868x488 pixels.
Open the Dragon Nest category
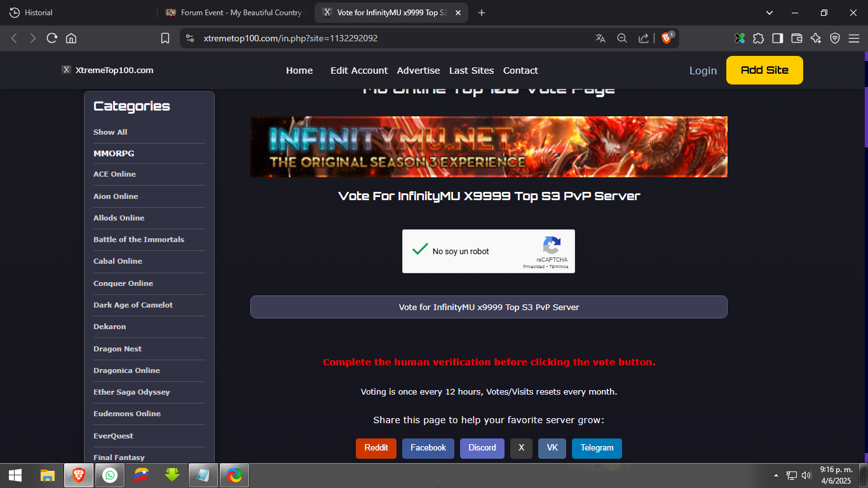[x=118, y=349]
